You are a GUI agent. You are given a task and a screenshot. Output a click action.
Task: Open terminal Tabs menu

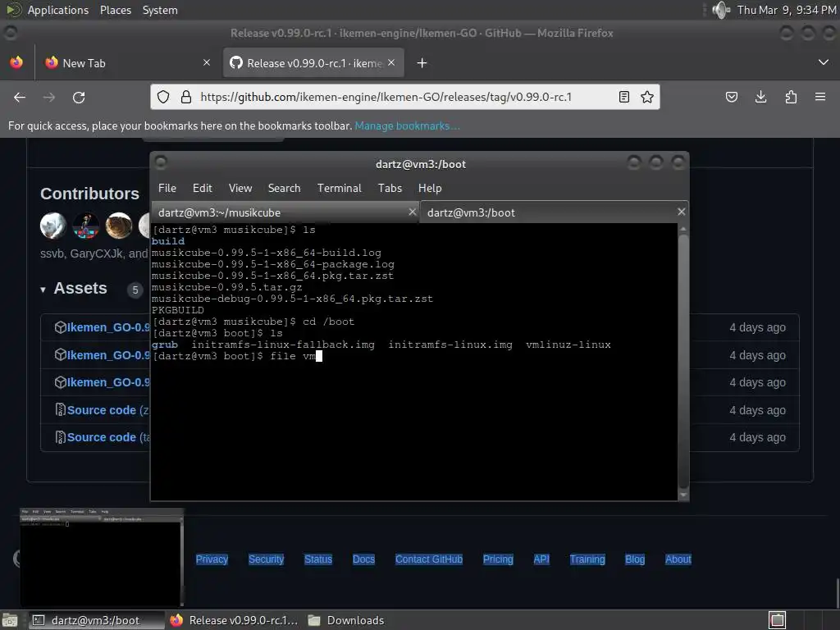tap(390, 188)
